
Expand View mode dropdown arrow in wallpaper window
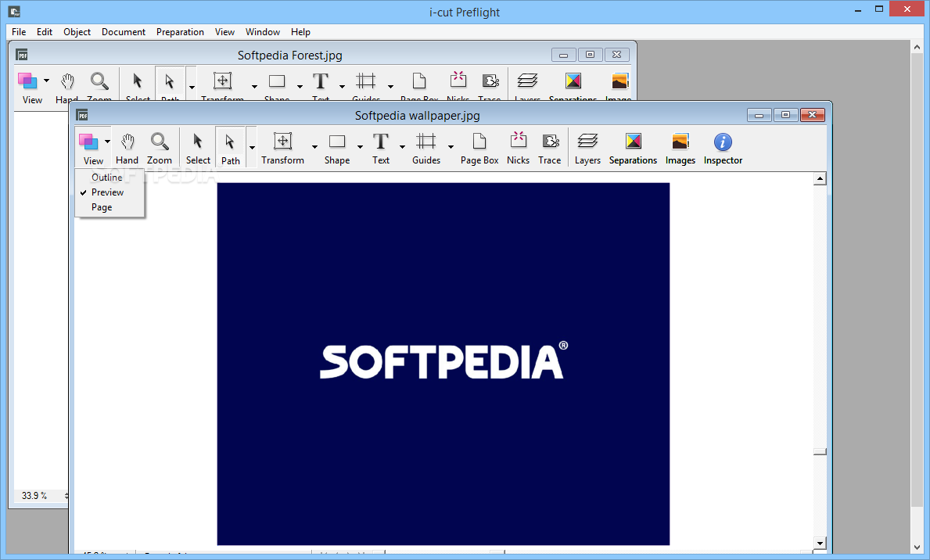(107, 142)
